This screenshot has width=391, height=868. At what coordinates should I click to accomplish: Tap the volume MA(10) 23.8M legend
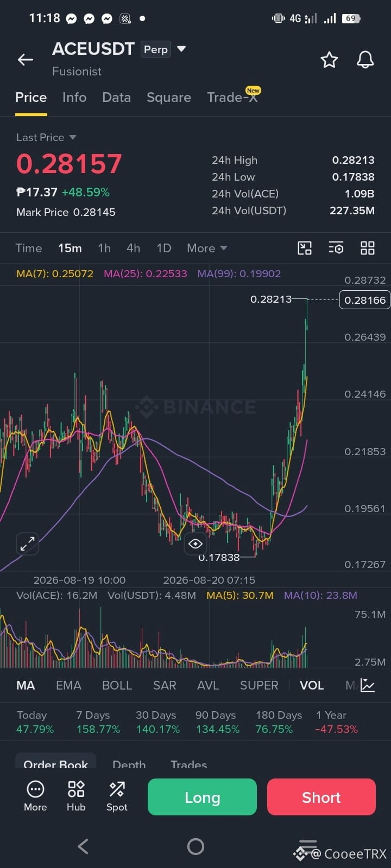(320, 595)
